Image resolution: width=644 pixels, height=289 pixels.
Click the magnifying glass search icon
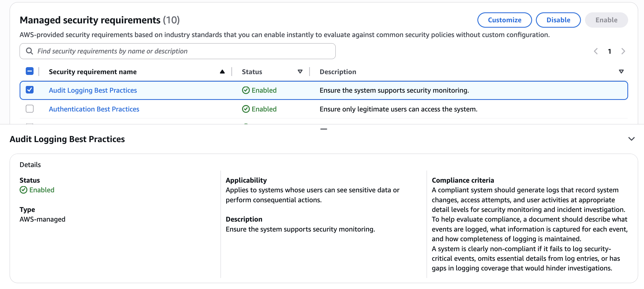point(29,51)
